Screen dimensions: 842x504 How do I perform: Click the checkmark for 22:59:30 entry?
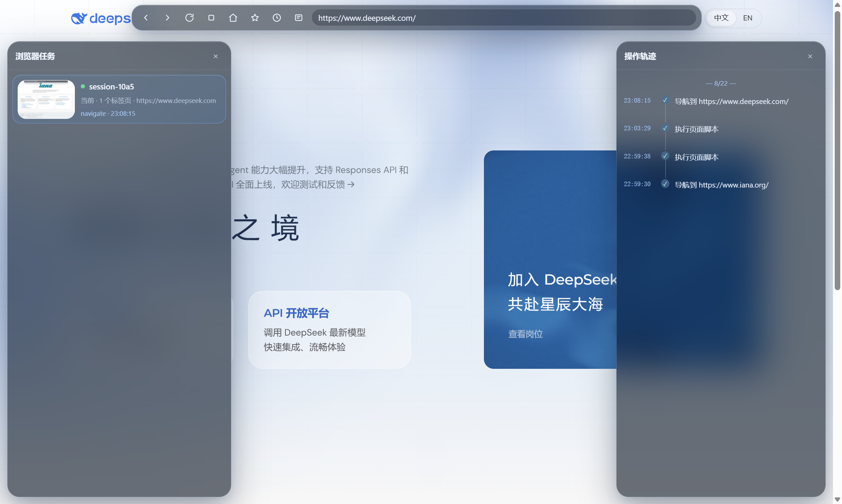(x=665, y=184)
